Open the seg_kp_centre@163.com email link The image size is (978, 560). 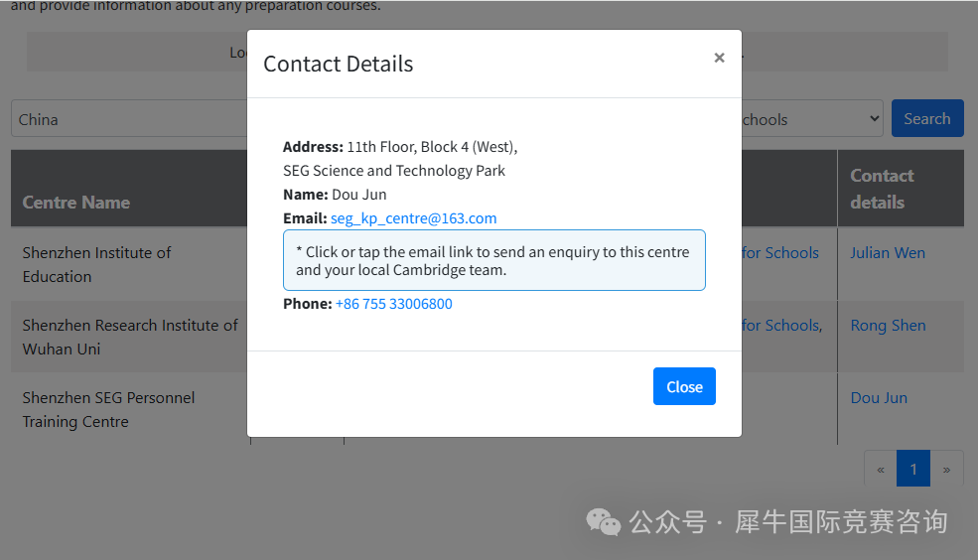[413, 218]
